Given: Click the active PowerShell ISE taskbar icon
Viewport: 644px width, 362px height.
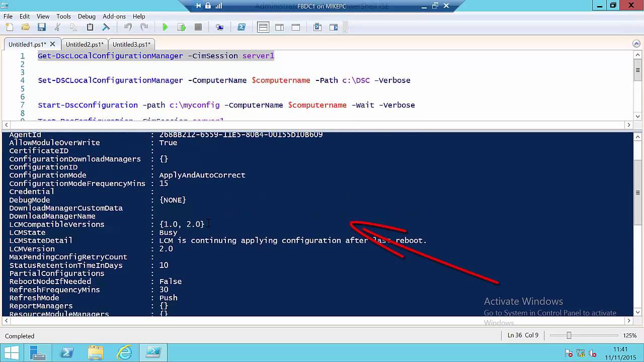Looking at the screenshot, I should pyautogui.click(x=153, y=352).
